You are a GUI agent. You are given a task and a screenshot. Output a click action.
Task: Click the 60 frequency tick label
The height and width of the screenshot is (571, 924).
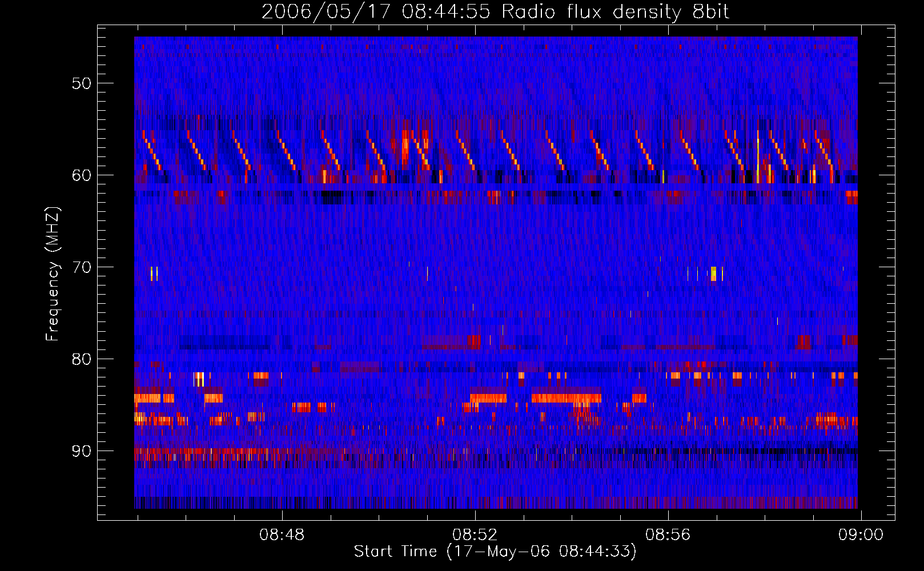coord(82,175)
